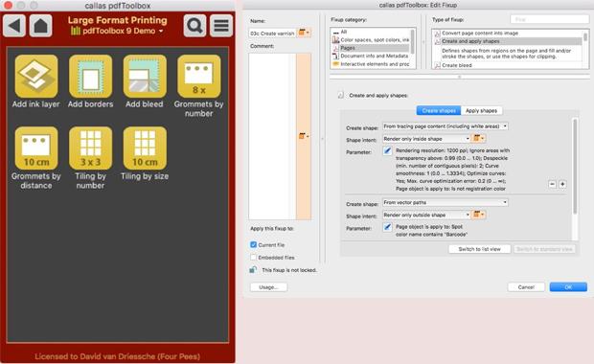Click the Usage... button
This screenshot has height=364, width=594.
pyautogui.click(x=268, y=287)
